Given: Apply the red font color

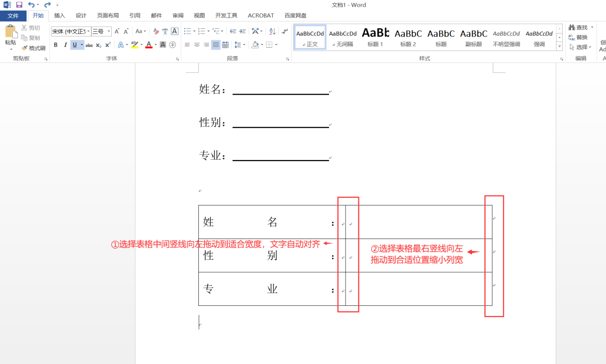Looking at the screenshot, I should (149, 45).
